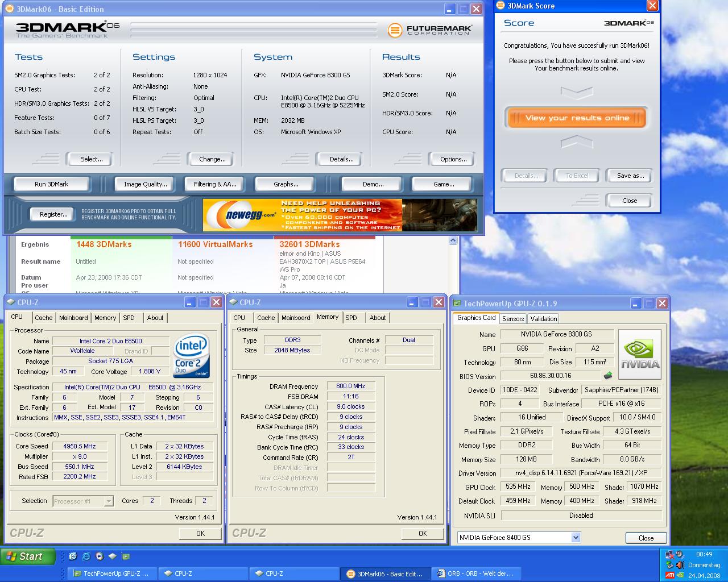Viewport: 728px width, 582px height.
Task: Open Filtering & AA... in 3DMark06
Action: click(x=214, y=184)
